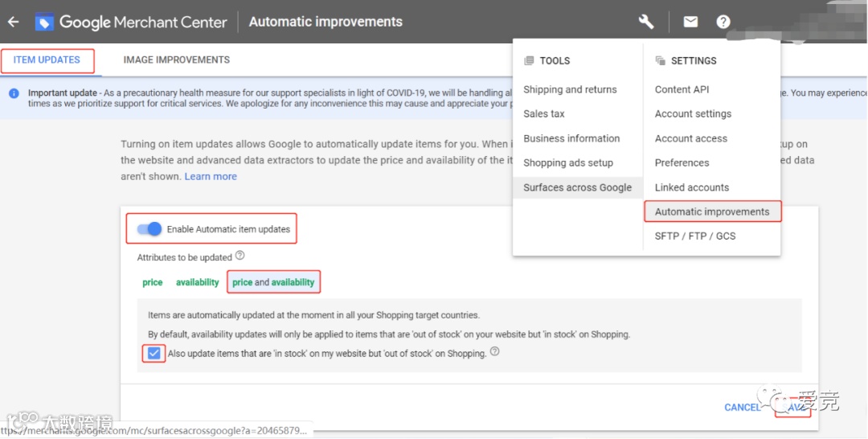Open the wrench tools menu icon
Screen dimensions: 868x439
tap(646, 22)
